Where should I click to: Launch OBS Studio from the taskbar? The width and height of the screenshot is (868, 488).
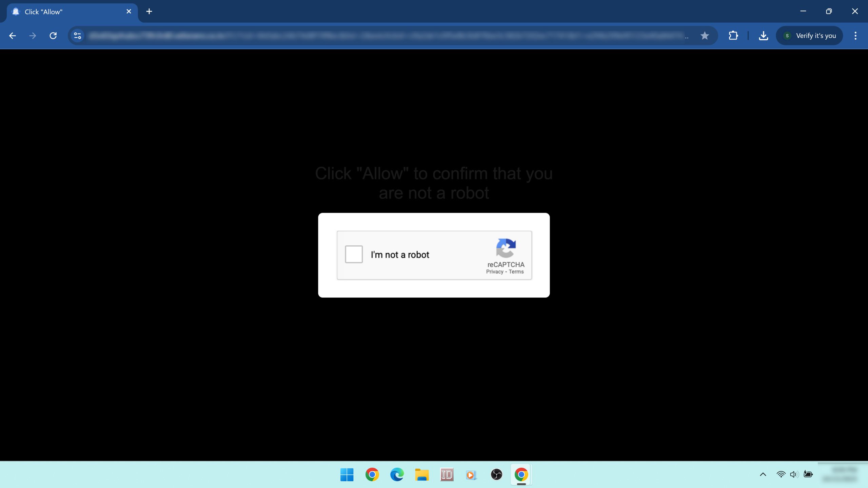pyautogui.click(x=496, y=474)
